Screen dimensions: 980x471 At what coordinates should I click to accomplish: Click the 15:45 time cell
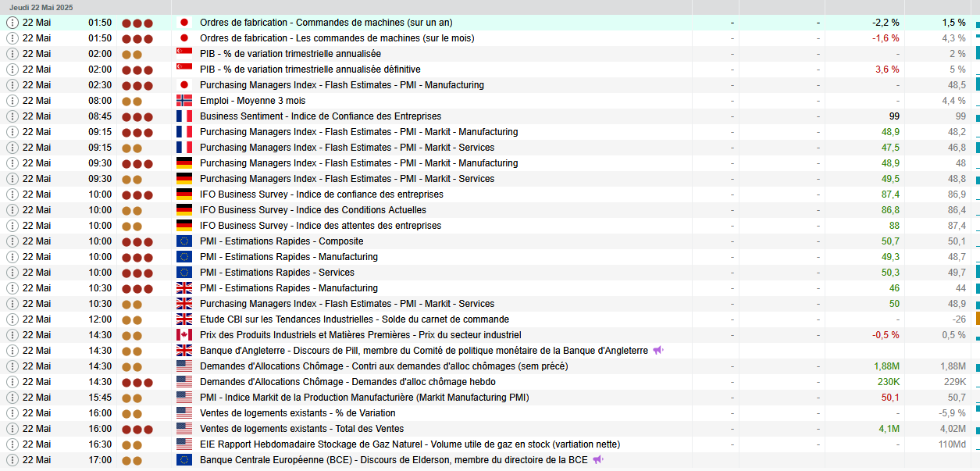click(100, 398)
